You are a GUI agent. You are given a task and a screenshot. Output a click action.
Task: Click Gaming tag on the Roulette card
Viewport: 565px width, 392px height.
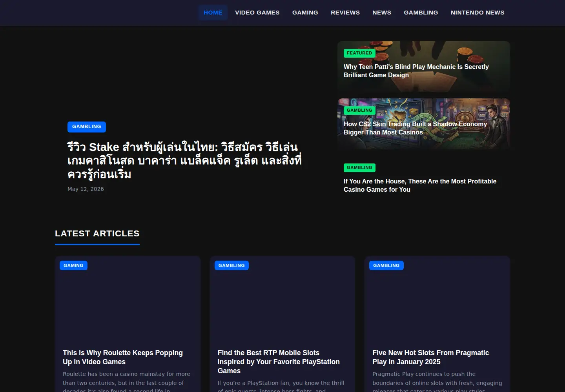pyautogui.click(x=73, y=265)
